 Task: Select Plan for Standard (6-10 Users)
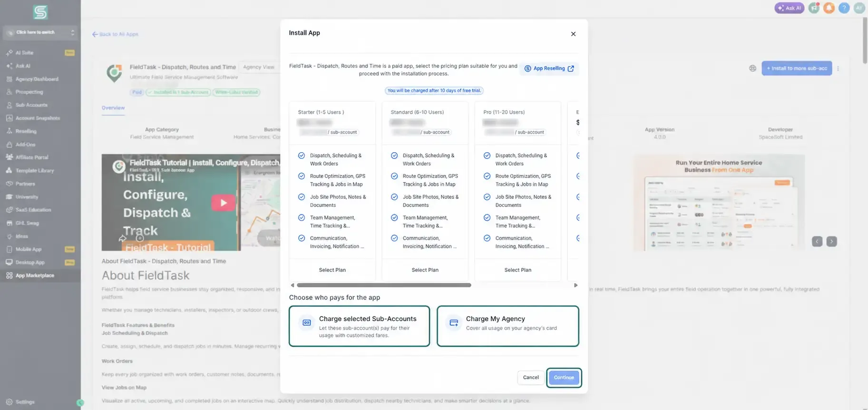425,270
